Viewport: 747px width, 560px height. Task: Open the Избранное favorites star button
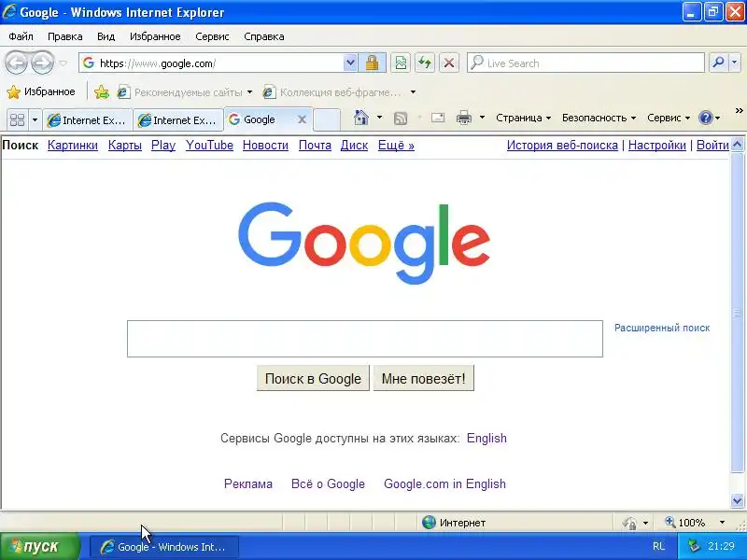(41, 91)
